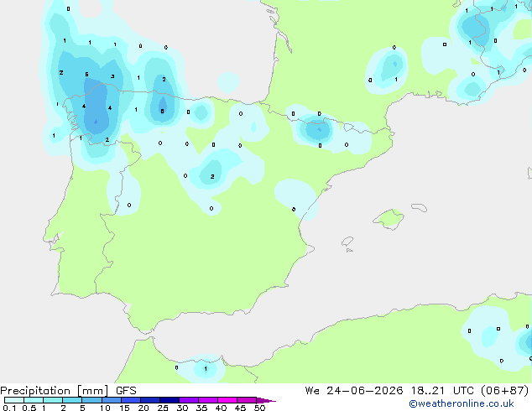The width and height of the screenshot is (532, 411).
Task: Pick the 2–5 mm legend swatch
Action: (72, 400)
